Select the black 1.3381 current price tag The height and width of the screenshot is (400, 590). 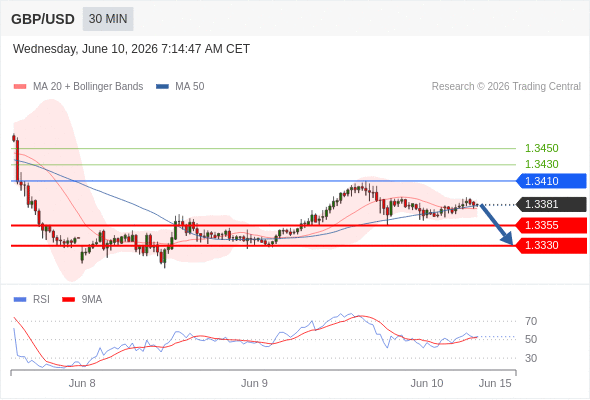[552, 204]
